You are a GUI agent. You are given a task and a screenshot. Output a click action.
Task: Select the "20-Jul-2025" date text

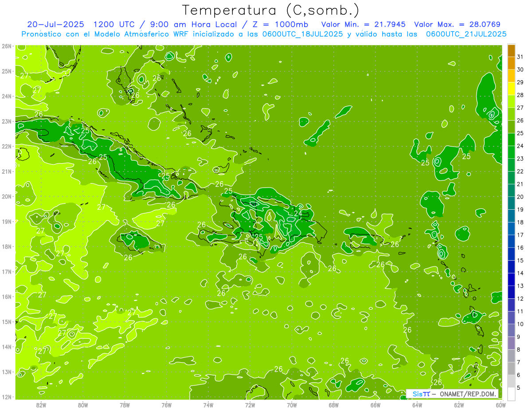tap(56, 24)
